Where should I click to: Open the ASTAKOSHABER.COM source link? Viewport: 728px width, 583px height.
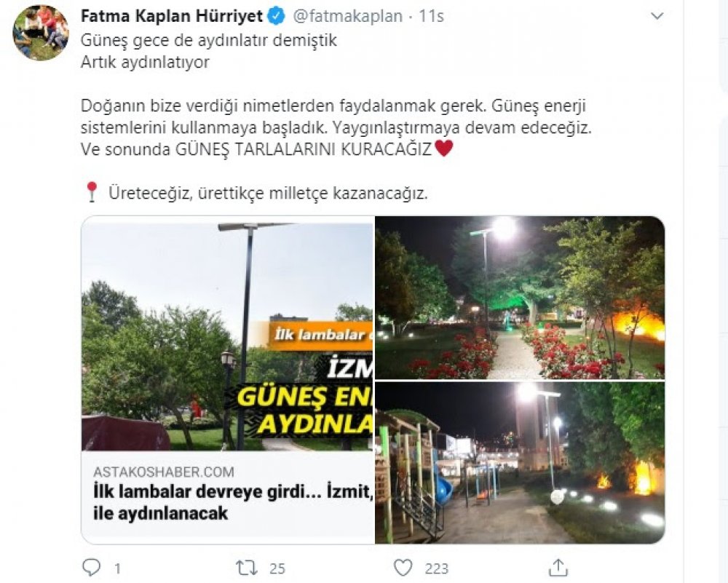[163, 472]
